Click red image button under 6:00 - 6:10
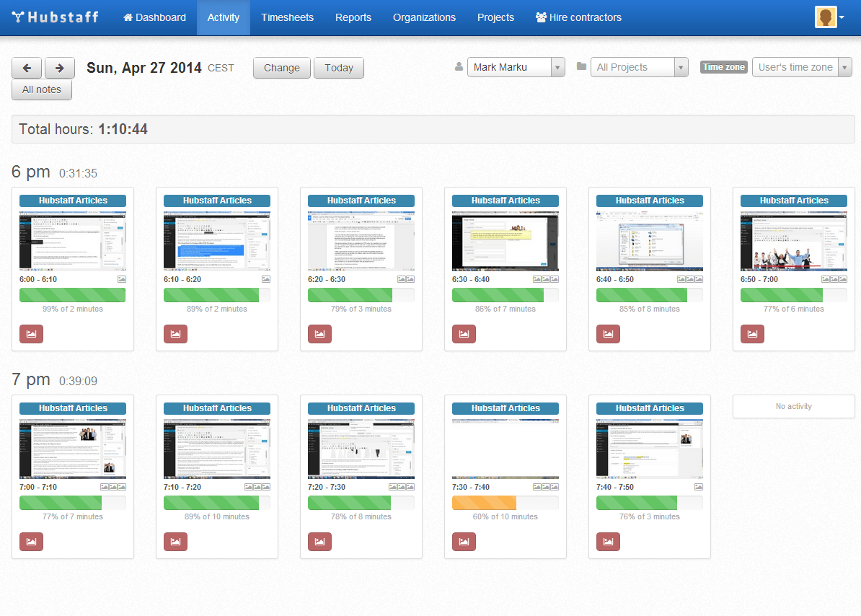Image resolution: width=861 pixels, height=616 pixels. (x=31, y=334)
